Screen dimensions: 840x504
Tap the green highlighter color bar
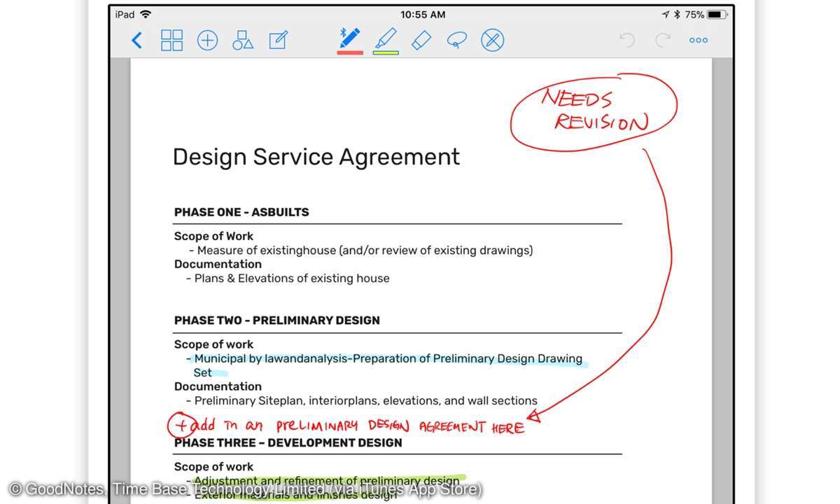(x=386, y=52)
